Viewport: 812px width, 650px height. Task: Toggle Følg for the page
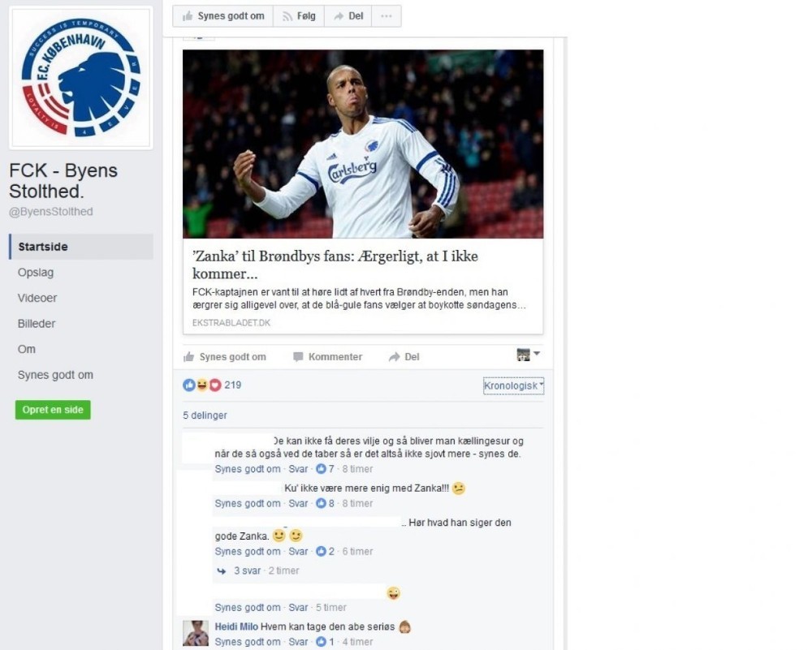pyautogui.click(x=299, y=16)
